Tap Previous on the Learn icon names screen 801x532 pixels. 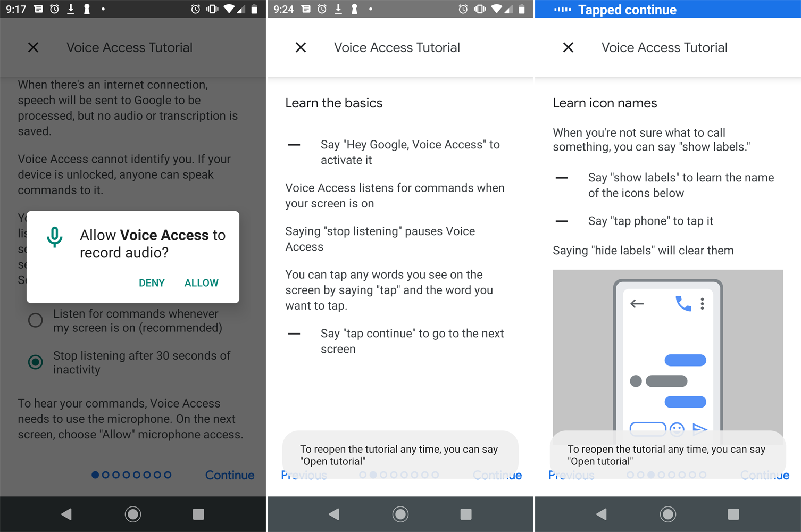click(x=571, y=475)
